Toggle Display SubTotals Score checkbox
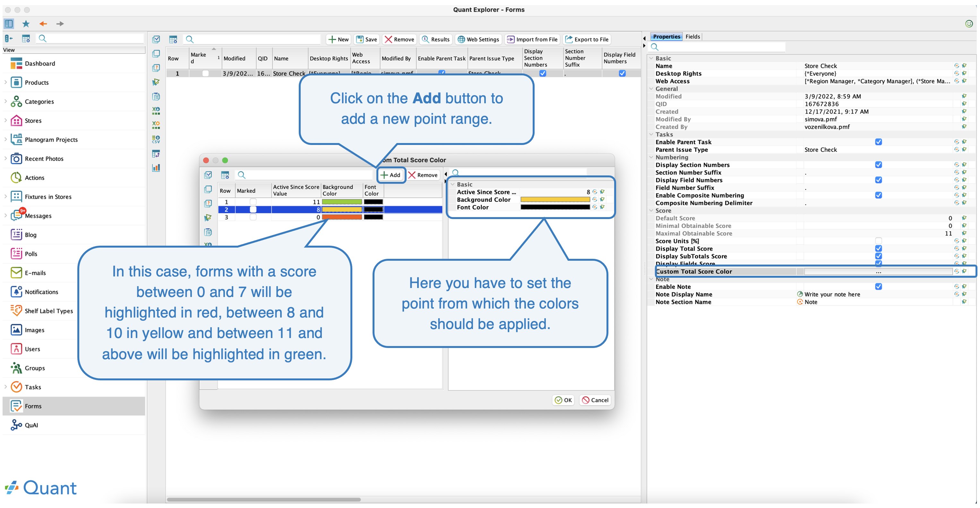 point(878,256)
